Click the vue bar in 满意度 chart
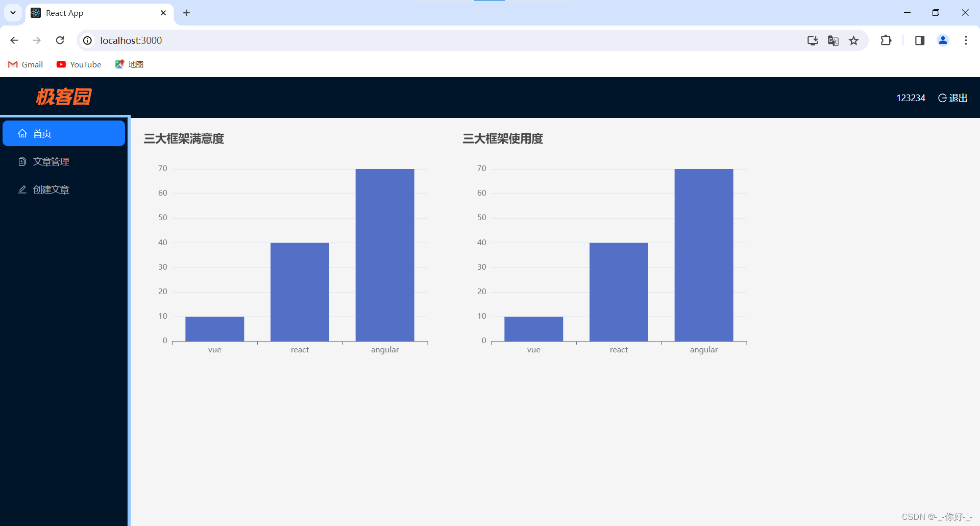This screenshot has width=980, height=526. tap(215, 329)
